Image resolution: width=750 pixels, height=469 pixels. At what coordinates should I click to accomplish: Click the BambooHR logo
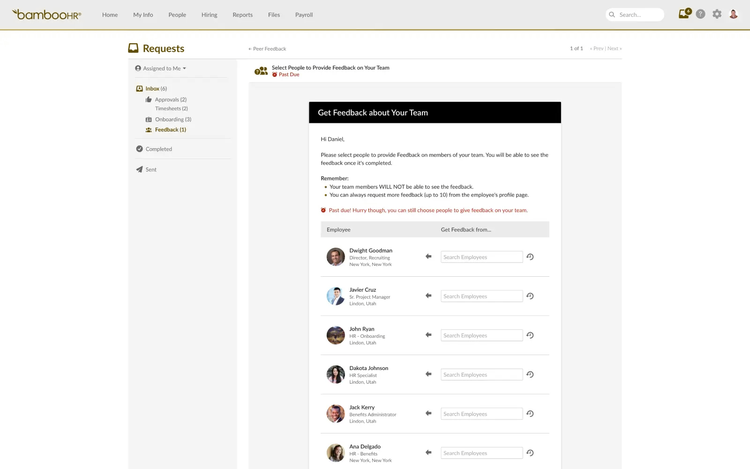point(46,14)
